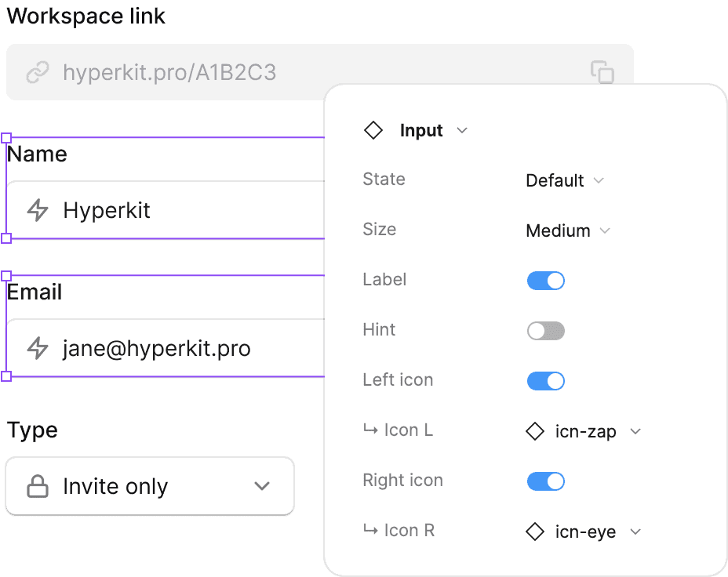This screenshot has width=728, height=577.
Task: Open the Input component dropdown chevron
Action: pos(462,130)
